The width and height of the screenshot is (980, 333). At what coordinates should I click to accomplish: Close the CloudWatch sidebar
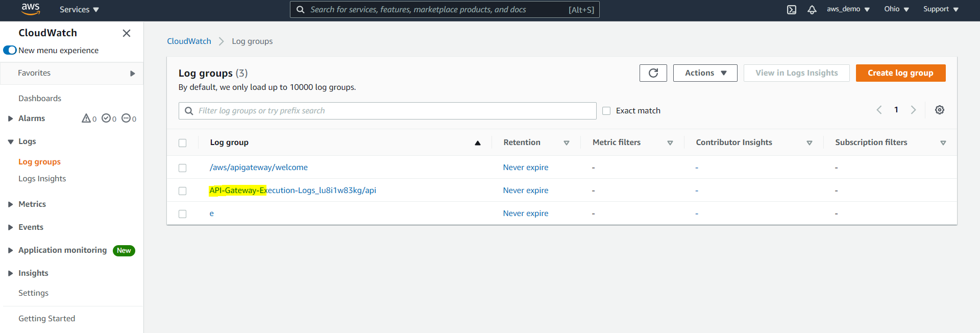coord(127,33)
